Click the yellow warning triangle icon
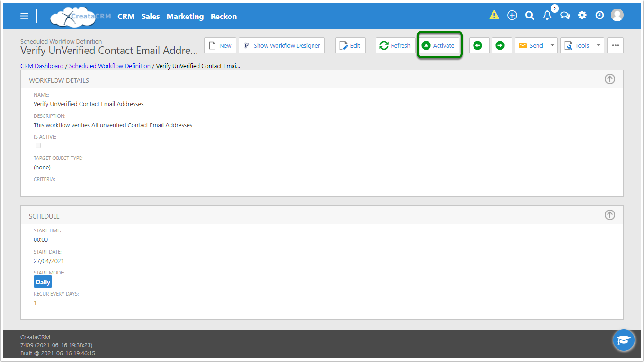644x362 pixels. click(494, 15)
